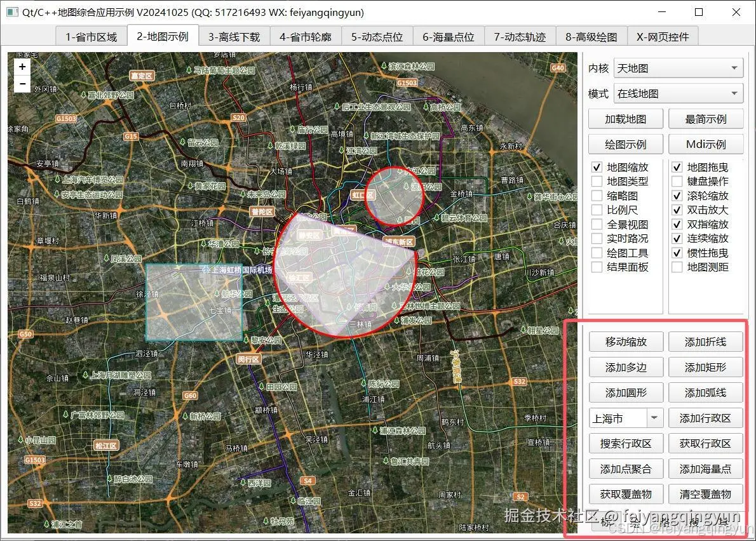Select the X-网页控件 tab
The height and width of the screenshot is (541, 756).
(662, 36)
